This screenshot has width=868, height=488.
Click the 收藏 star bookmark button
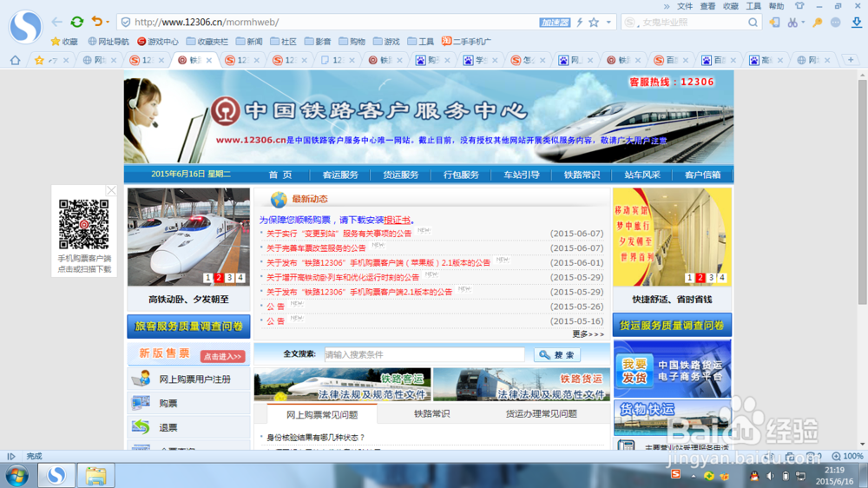coord(64,42)
